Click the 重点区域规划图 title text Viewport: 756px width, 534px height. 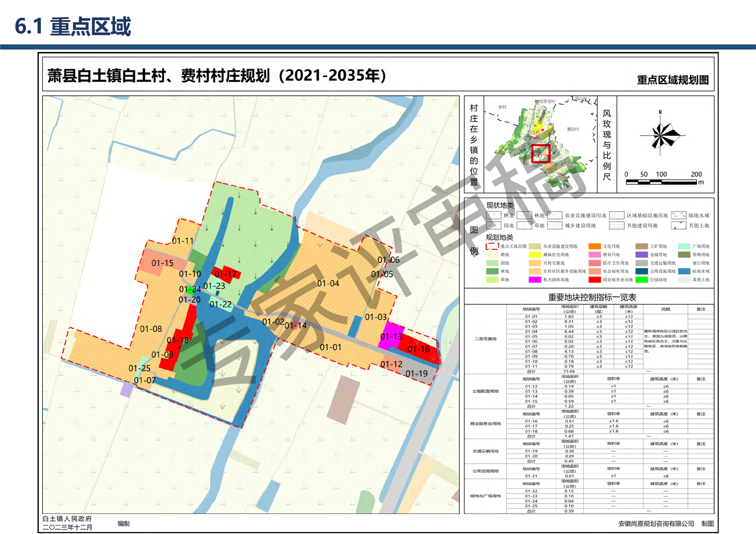672,80
